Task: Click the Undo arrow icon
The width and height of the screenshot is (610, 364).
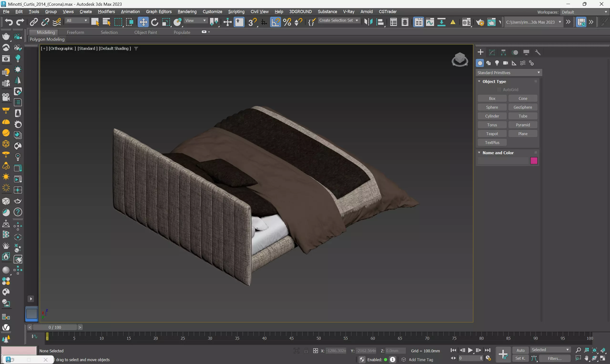Action: 9,22
